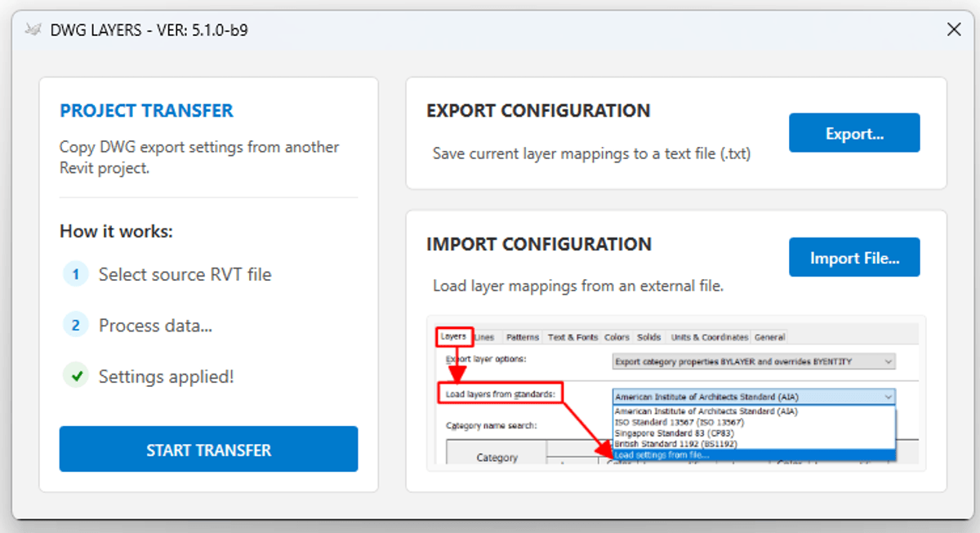Open the Text & Fonts tab
980x533 pixels.
click(572, 337)
